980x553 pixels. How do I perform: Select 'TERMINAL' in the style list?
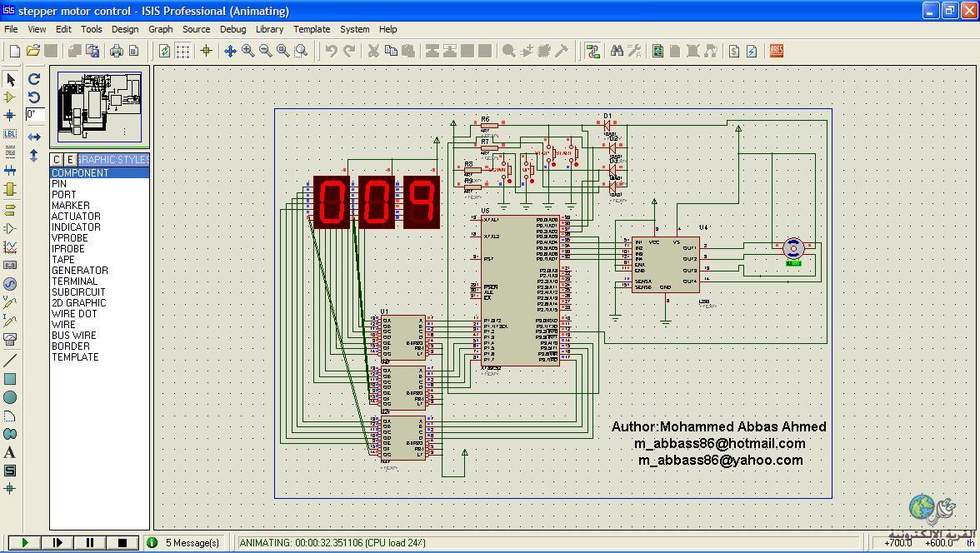(x=99, y=281)
